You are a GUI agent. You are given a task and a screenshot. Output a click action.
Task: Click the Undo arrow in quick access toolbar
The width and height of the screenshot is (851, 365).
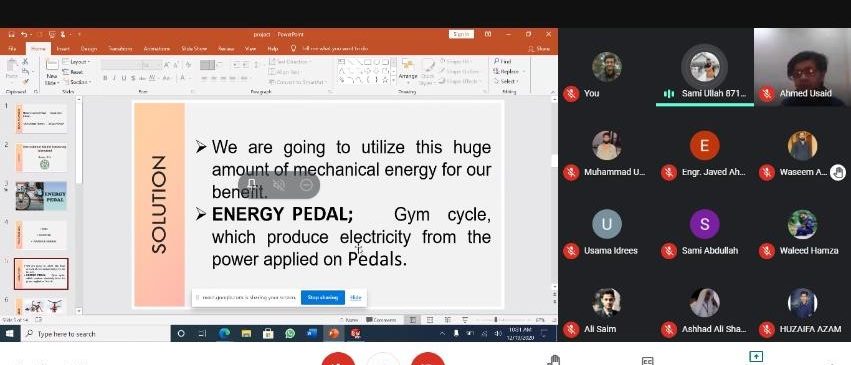tap(24, 34)
